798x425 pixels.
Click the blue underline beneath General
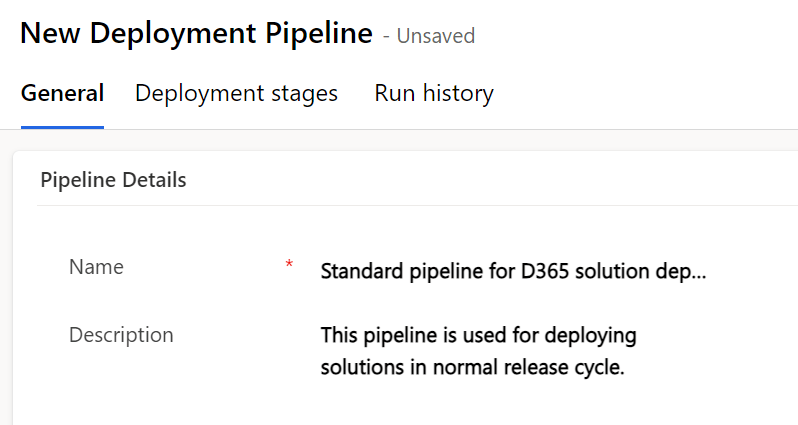point(62,127)
